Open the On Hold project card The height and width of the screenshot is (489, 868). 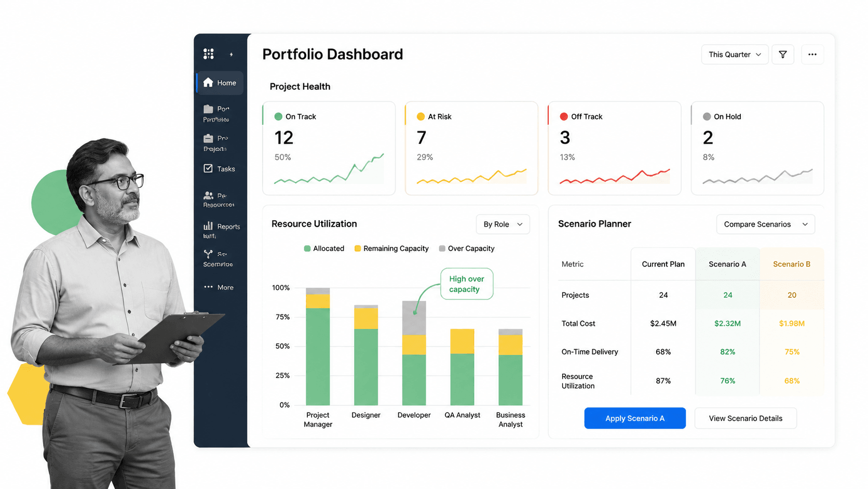[757, 148]
